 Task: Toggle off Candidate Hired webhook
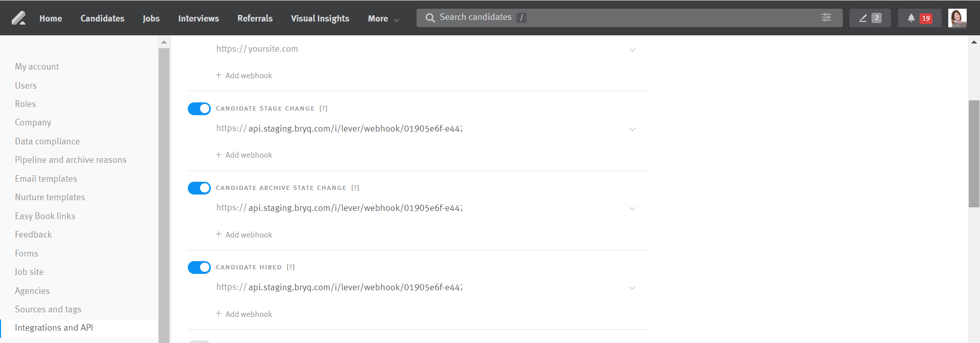point(199,267)
